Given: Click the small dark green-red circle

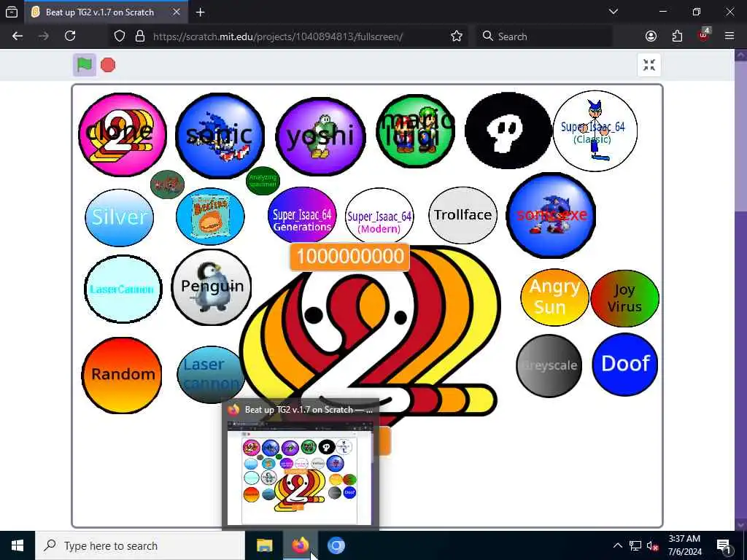Looking at the screenshot, I should tap(167, 184).
